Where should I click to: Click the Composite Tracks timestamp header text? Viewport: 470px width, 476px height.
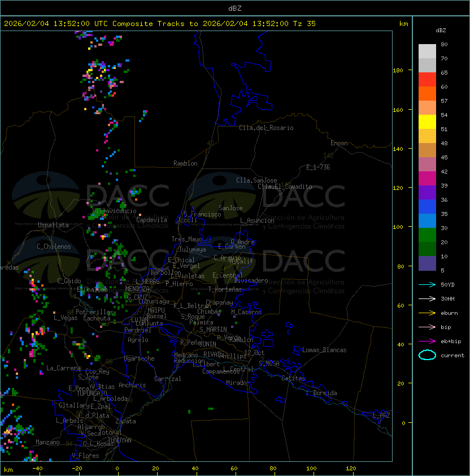point(160,24)
